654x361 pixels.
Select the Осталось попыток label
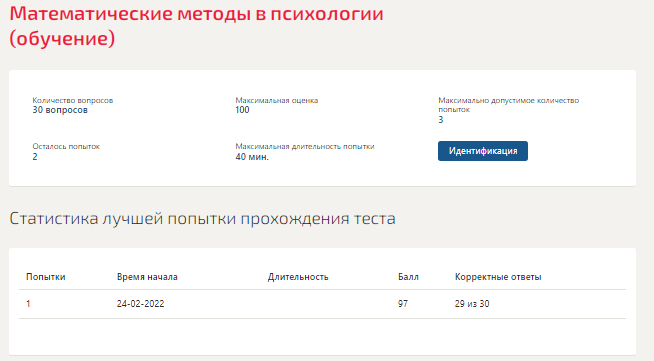(x=66, y=146)
